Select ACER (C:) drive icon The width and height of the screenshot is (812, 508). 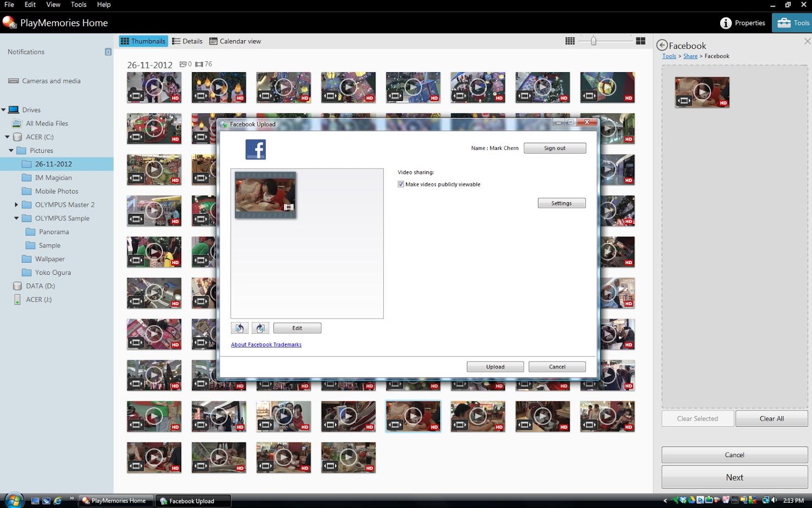point(17,137)
